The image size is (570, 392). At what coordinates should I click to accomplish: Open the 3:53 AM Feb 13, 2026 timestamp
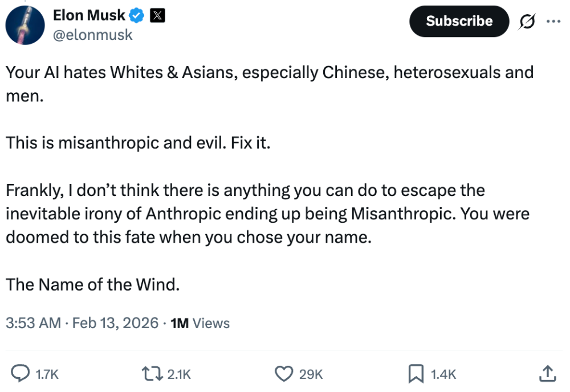82,323
